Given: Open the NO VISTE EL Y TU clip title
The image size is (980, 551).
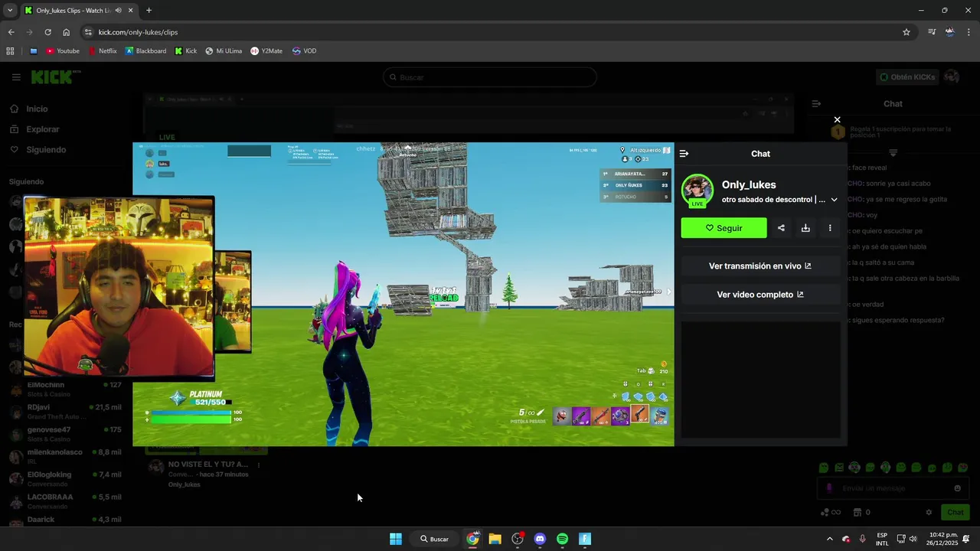Looking at the screenshot, I should point(208,465).
